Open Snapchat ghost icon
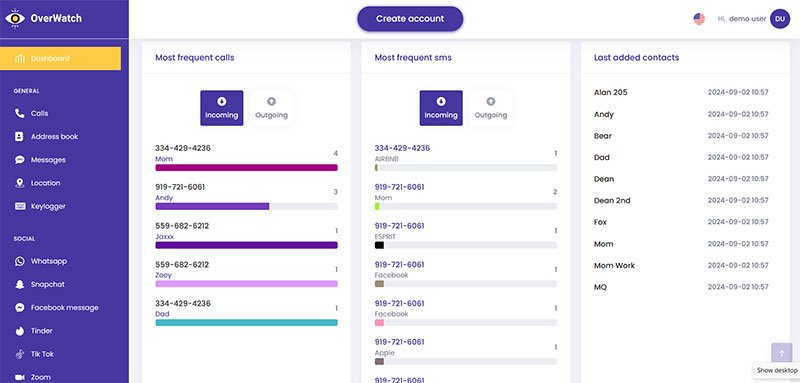 tap(20, 285)
